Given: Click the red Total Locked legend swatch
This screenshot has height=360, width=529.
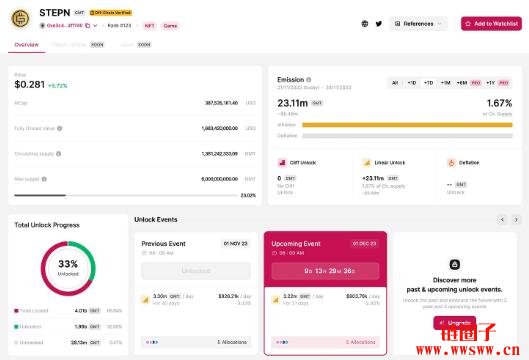Looking at the screenshot, I should click(16, 310).
